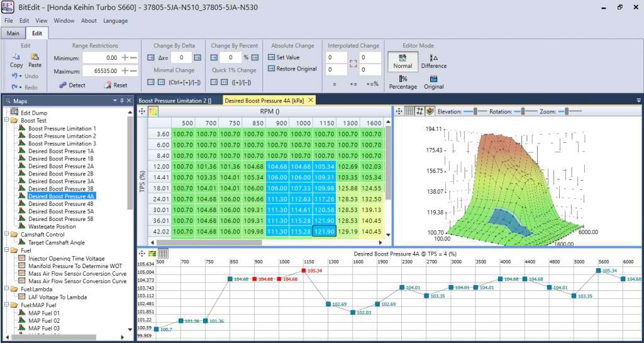Click the grid icon in 3D view toolbar

[x=409, y=111]
